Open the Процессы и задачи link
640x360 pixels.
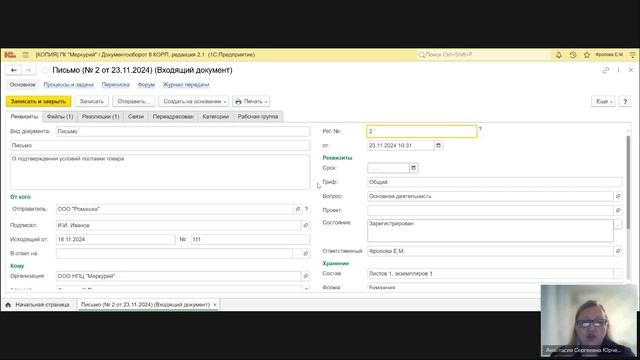(x=69, y=85)
